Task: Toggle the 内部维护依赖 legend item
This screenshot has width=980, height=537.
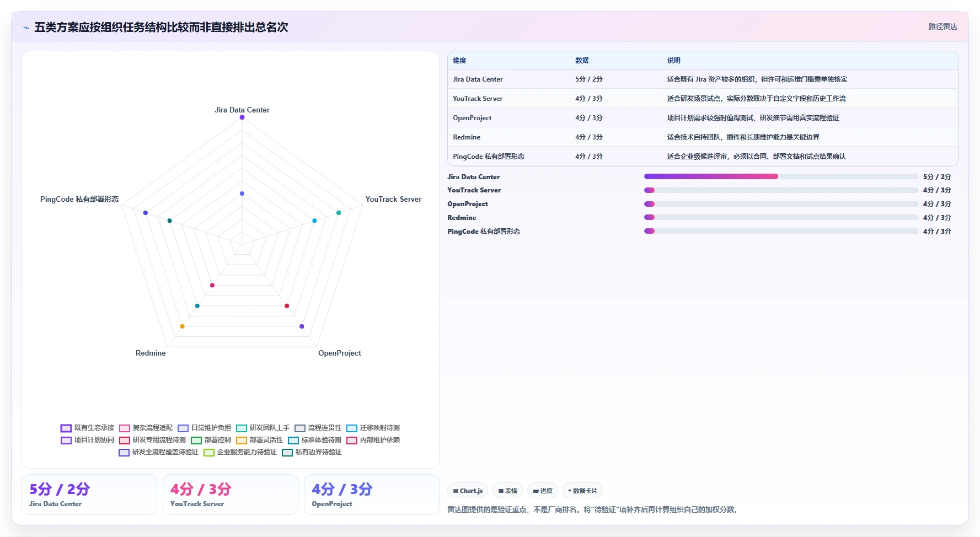Action: 373,440
